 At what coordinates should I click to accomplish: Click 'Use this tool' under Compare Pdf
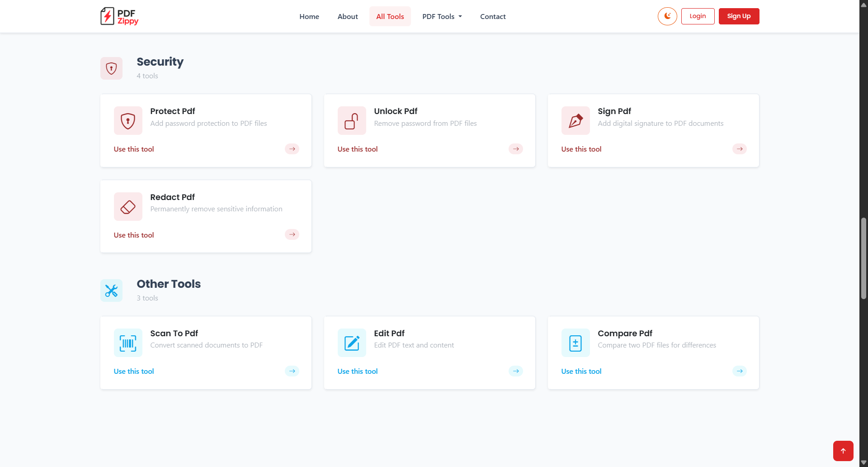(x=581, y=372)
